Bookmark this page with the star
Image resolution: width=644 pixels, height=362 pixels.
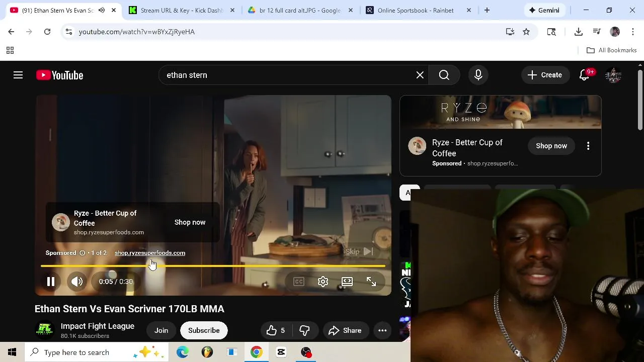(526, 32)
